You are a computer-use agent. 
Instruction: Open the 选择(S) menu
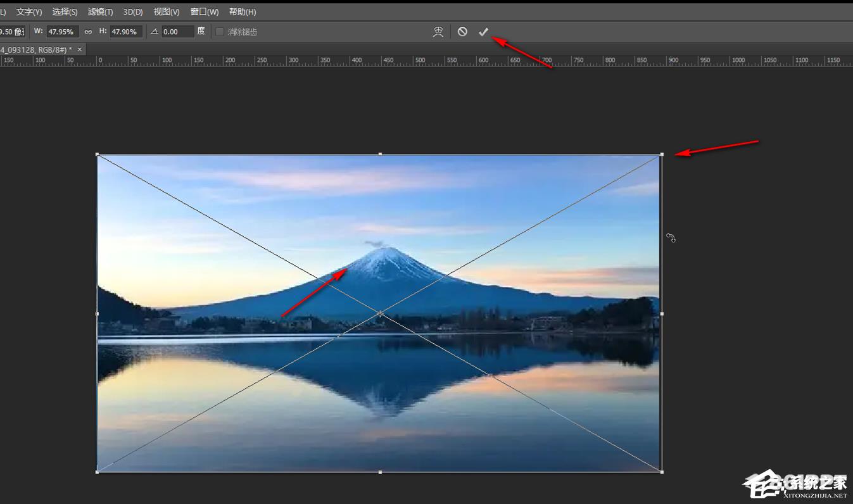pos(65,12)
